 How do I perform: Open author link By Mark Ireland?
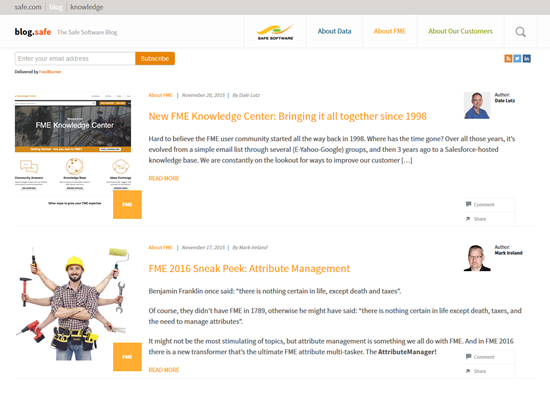click(x=250, y=247)
